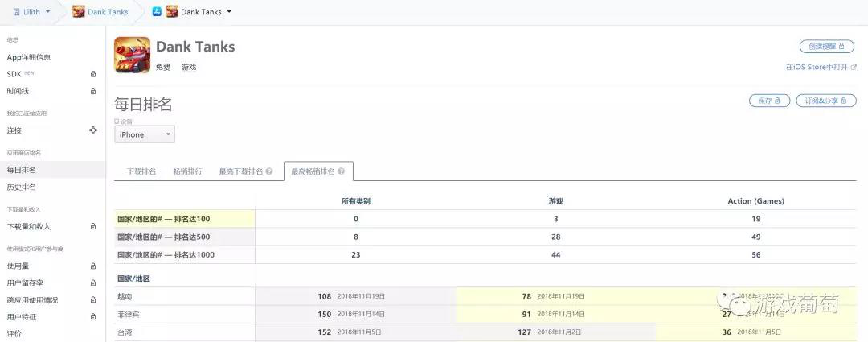This screenshot has width=868, height=342.
Task: Click external link icon after 在iOS Store中打开
Action: (x=853, y=68)
